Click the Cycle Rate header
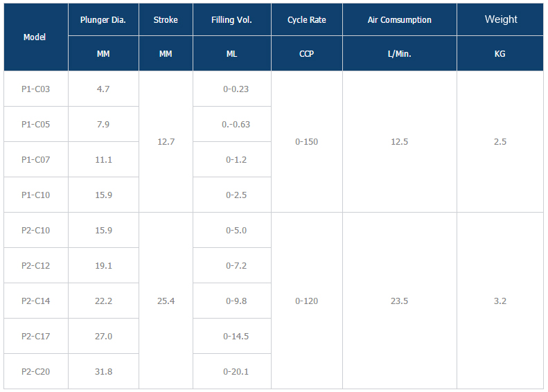548x392 pixels. [x=306, y=20]
